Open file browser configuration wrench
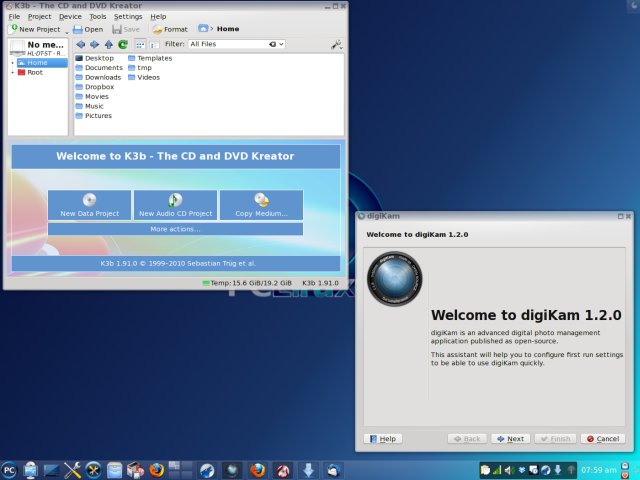The width and height of the screenshot is (640, 480). coord(335,44)
